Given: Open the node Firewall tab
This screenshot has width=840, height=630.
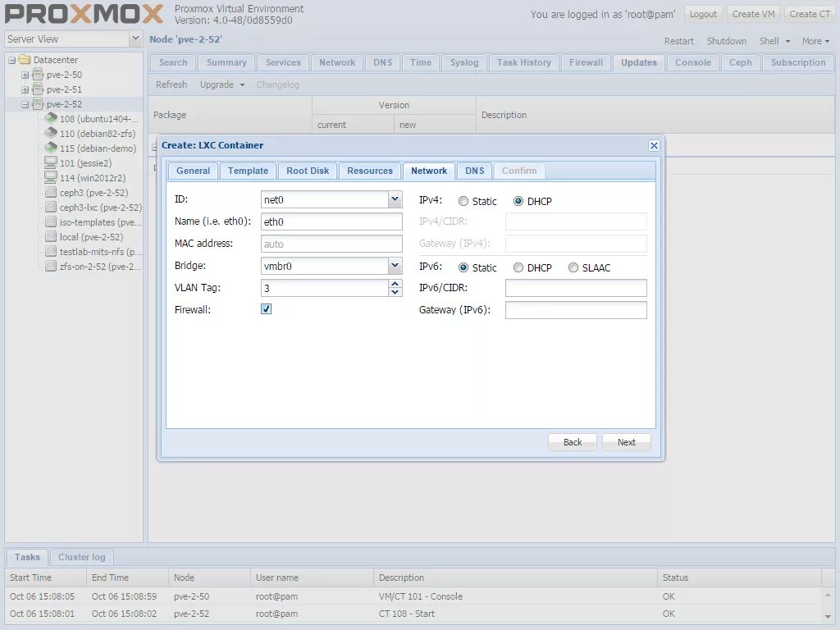Looking at the screenshot, I should coord(586,62).
